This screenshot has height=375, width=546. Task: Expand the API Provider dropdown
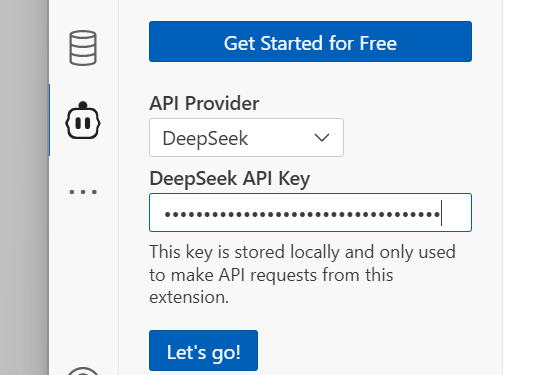click(246, 138)
